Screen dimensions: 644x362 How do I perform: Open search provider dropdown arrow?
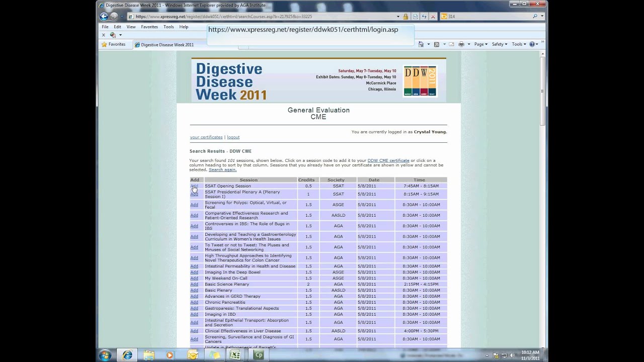pos(542,17)
